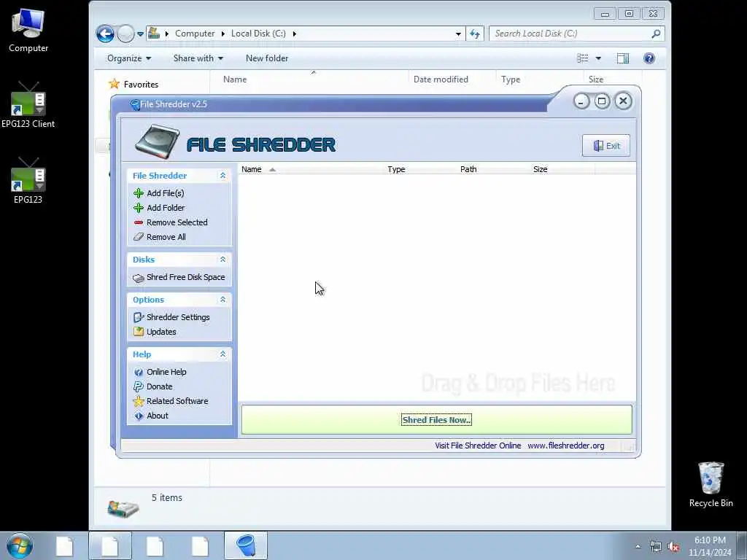
Task: Click the Show desktop strip
Action: click(742, 545)
